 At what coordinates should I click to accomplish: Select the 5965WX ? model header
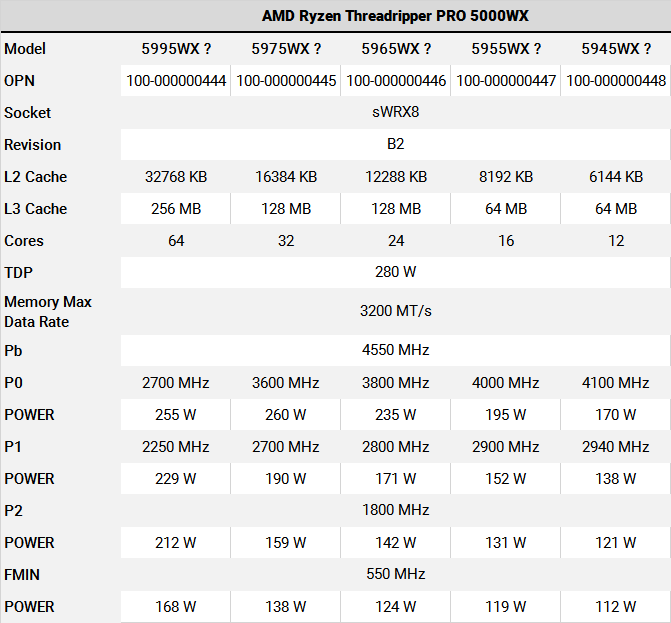pyautogui.click(x=396, y=49)
